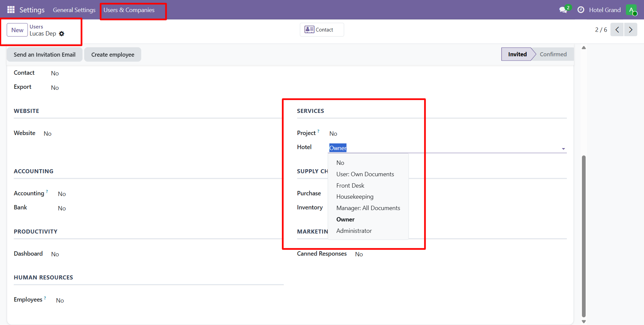
Task: Open the conversations chat bubble icon
Action: (x=563, y=10)
